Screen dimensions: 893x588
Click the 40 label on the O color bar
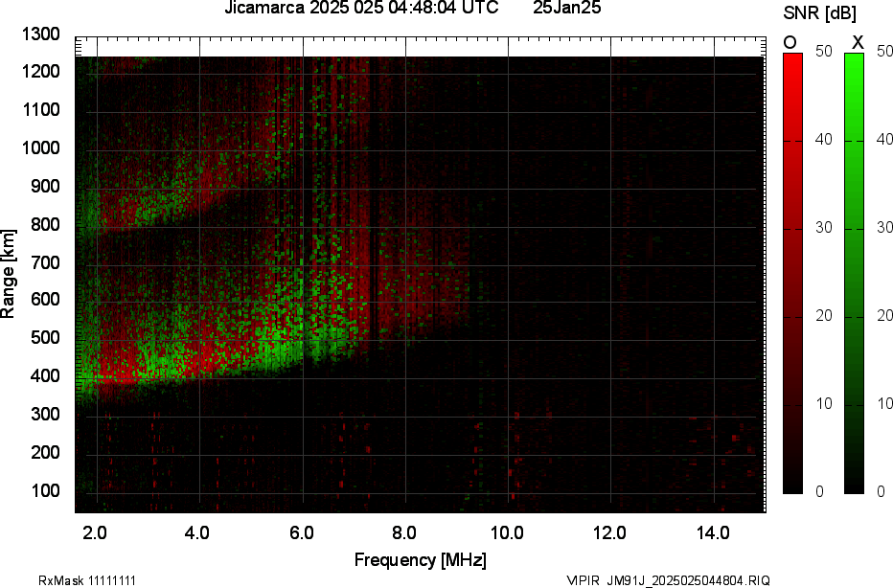coord(824,139)
